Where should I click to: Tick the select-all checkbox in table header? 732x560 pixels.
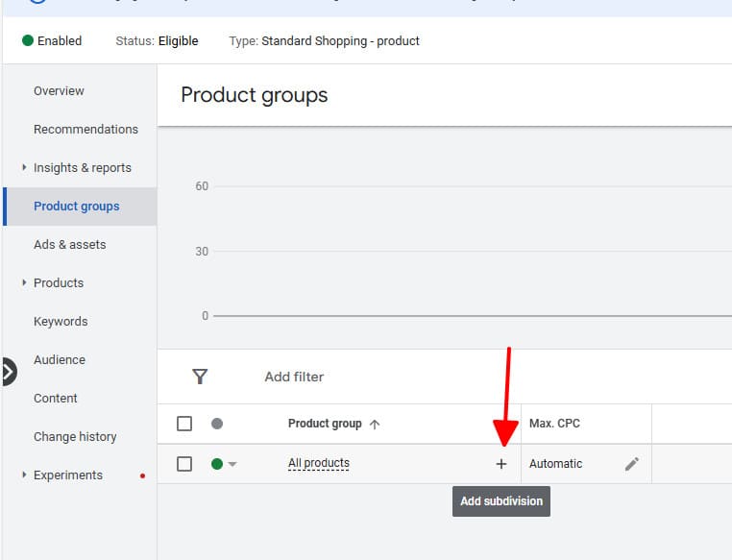[184, 424]
